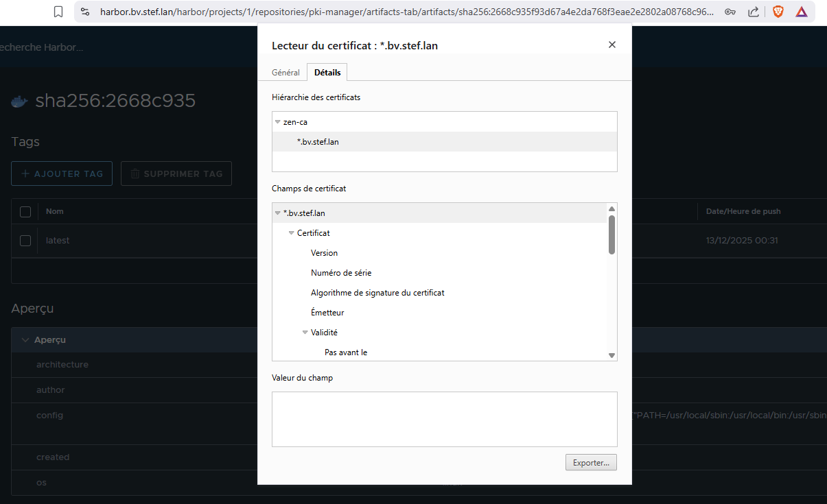Click the share page icon
The height and width of the screenshot is (504, 827).
[753, 12]
